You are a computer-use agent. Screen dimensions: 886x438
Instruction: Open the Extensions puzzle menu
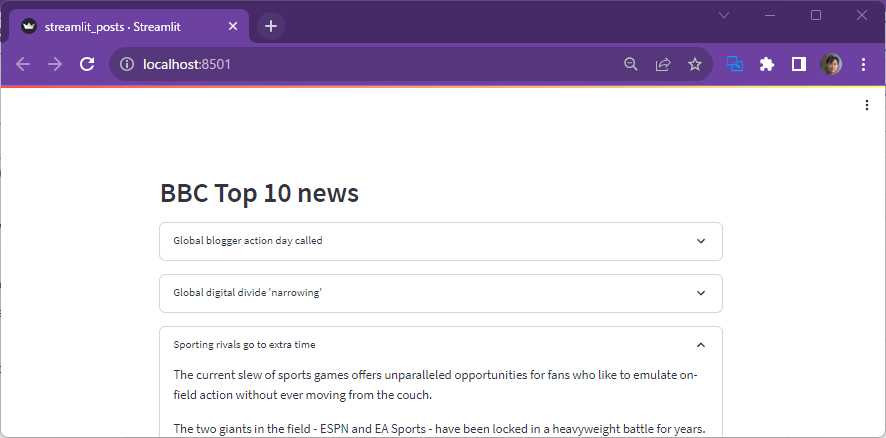point(767,64)
